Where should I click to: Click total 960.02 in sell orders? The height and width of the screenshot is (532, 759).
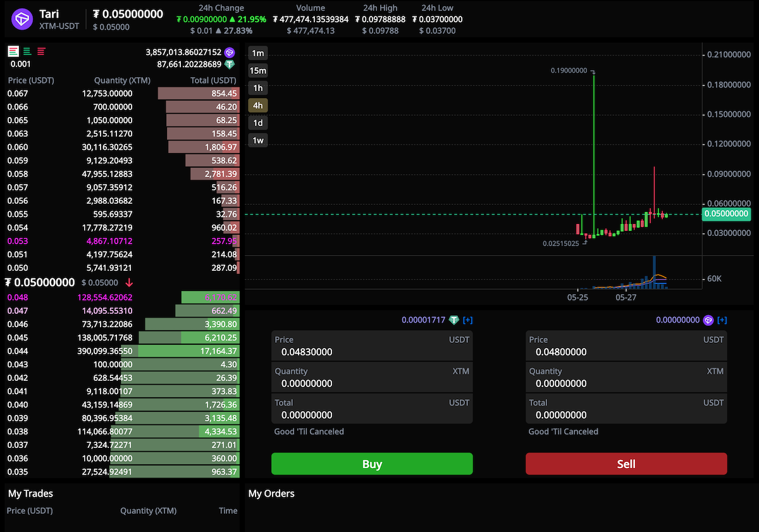(x=224, y=228)
